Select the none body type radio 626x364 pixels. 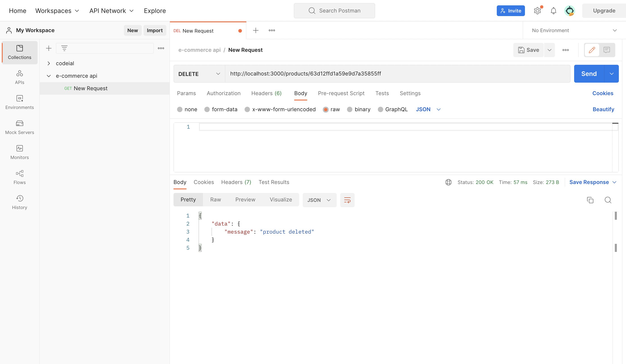(x=180, y=109)
